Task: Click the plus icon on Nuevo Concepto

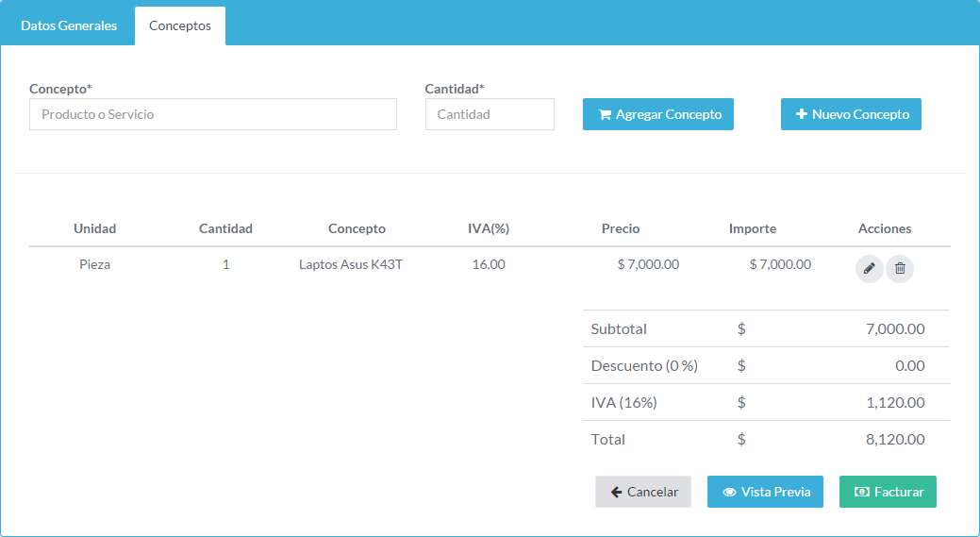Action: click(802, 114)
